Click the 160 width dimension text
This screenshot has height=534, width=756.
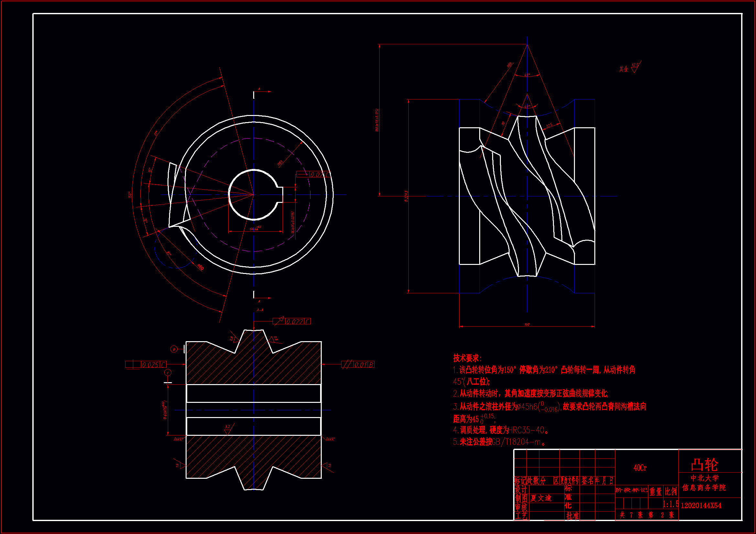tap(527, 324)
